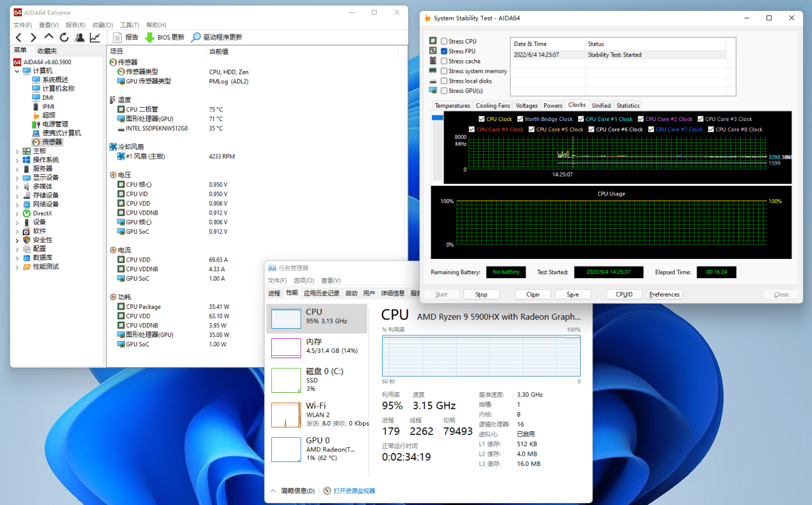Select the Wi-Fi performance thumbnail

coord(286,415)
